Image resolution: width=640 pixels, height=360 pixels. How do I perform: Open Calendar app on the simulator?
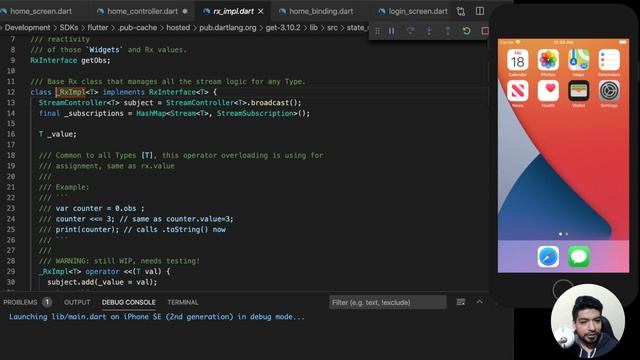click(518, 60)
